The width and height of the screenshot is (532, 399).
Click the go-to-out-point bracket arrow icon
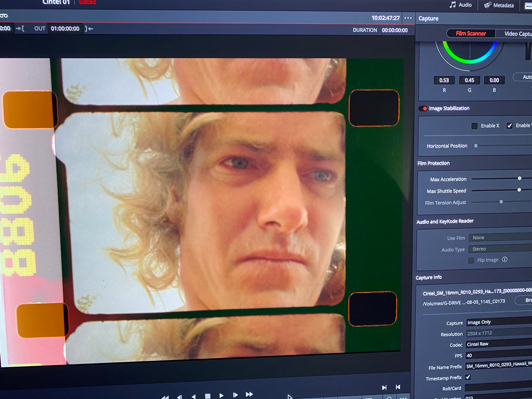click(x=89, y=29)
